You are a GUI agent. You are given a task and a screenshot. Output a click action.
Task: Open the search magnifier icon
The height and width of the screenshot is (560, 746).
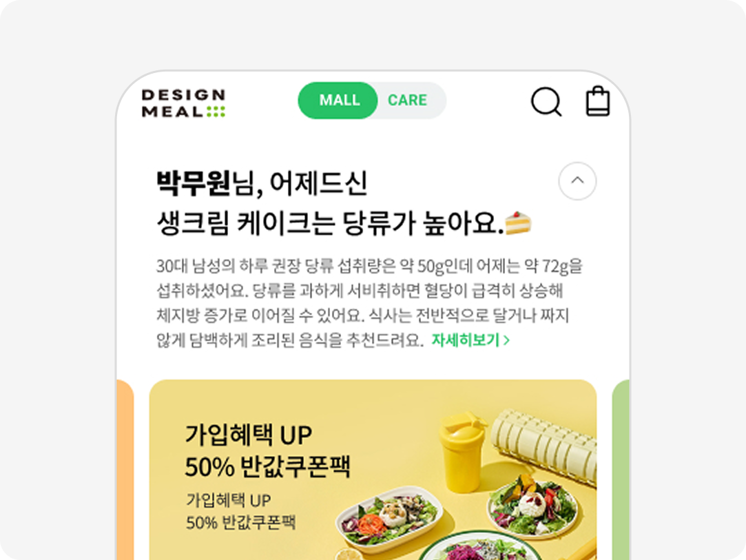[546, 101]
